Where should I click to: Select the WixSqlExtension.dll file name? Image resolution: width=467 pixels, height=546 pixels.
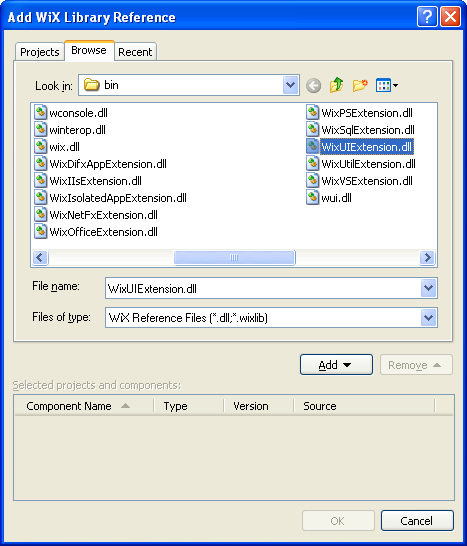(368, 130)
